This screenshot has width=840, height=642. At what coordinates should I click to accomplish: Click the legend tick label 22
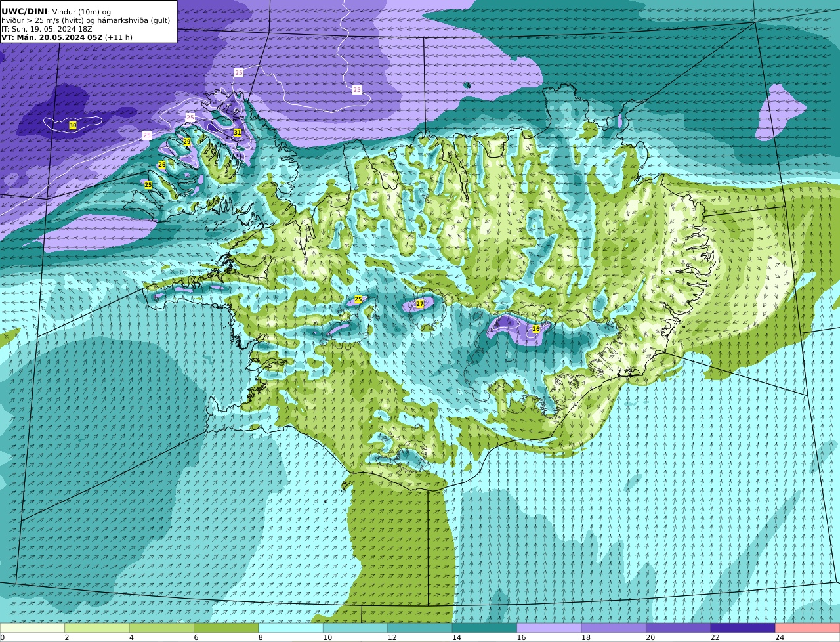tap(715, 637)
